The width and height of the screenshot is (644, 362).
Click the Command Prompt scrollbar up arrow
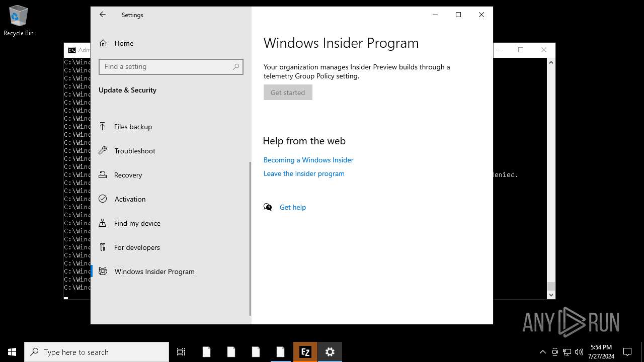tap(551, 62)
